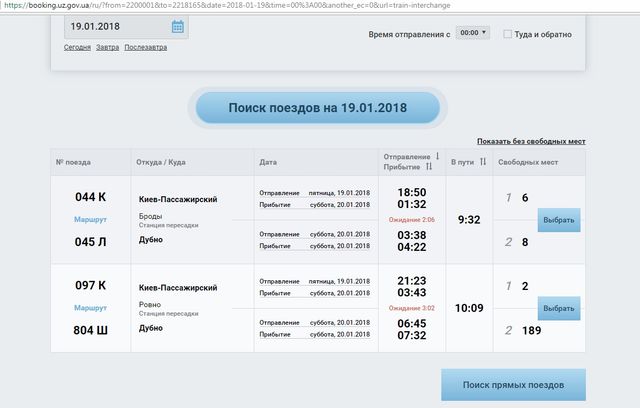Click 'Поиск прямых поездов' button
The image size is (640, 408).
tap(513, 385)
